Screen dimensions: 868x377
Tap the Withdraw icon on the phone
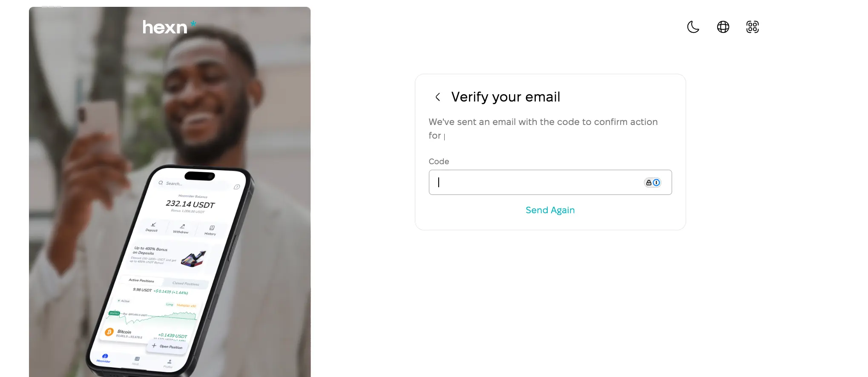(181, 229)
